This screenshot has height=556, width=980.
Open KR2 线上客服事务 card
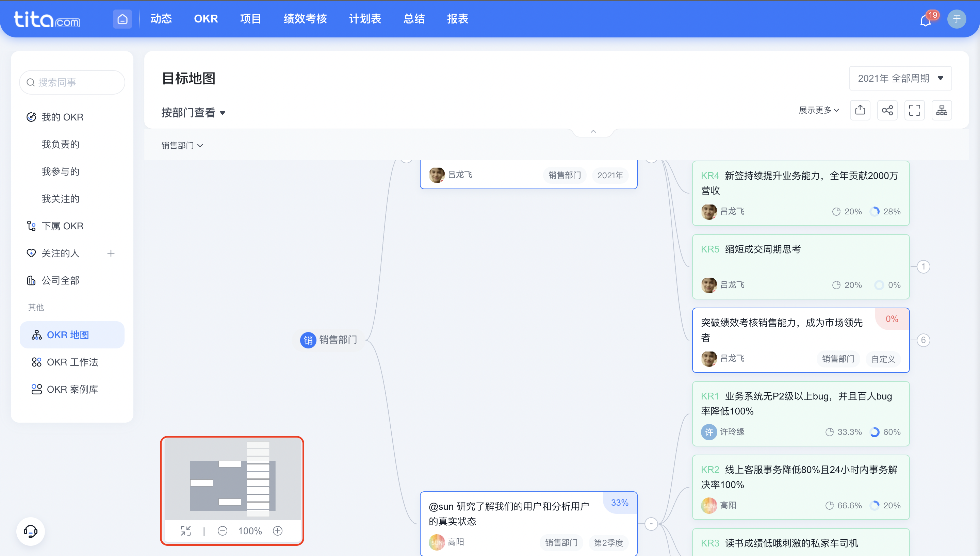click(x=801, y=487)
